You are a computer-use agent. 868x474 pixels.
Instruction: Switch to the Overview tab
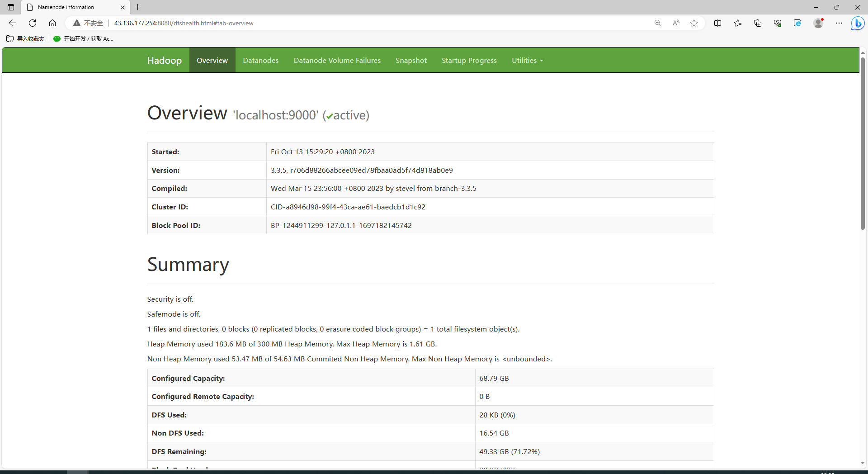click(212, 60)
